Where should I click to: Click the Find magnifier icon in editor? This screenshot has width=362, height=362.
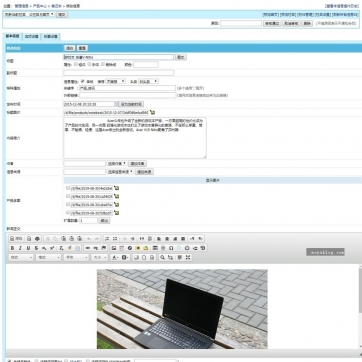pyautogui.click(x=162, y=257)
